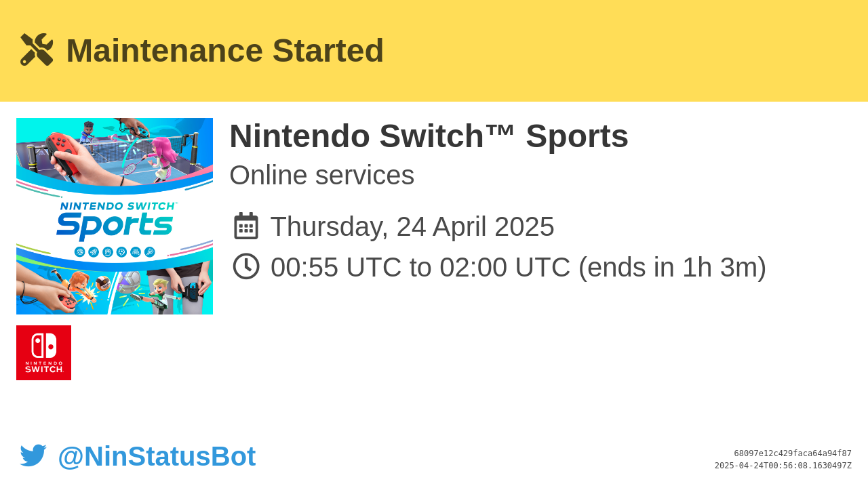Screen dimensions: 868x488
Task: Click the Maintenance Started heading
Action: (x=225, y=51)
